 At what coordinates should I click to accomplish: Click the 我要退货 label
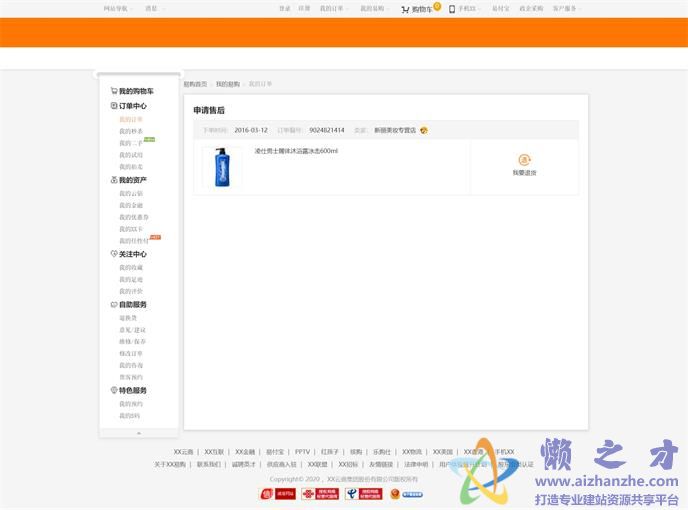524,173
